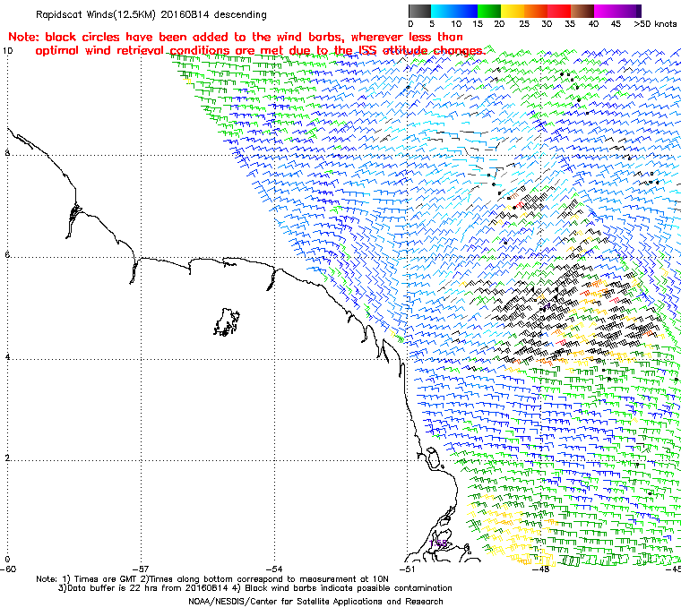Click the "45" legend tick label
Viewport: 681px width, 616px height.
616,24
